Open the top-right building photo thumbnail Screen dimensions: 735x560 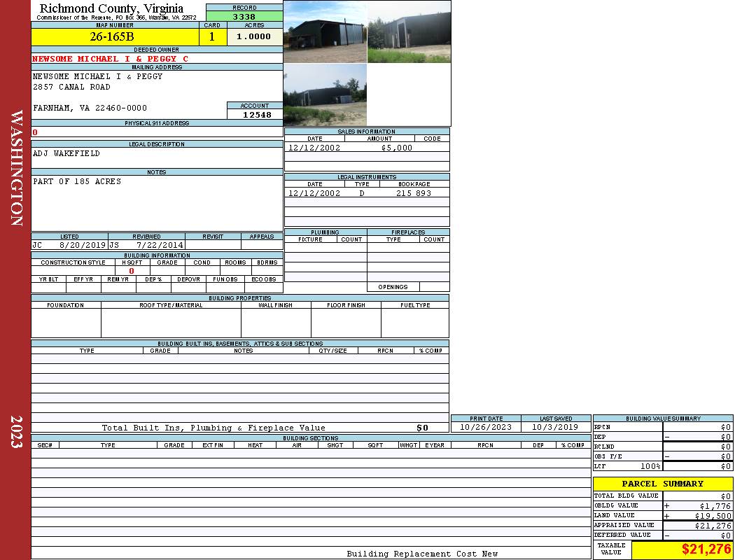point(409,32)
